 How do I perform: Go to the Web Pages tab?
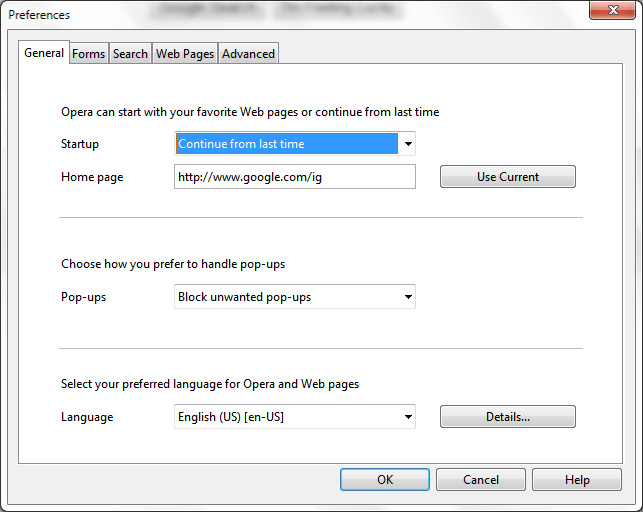tap(185, 54)
